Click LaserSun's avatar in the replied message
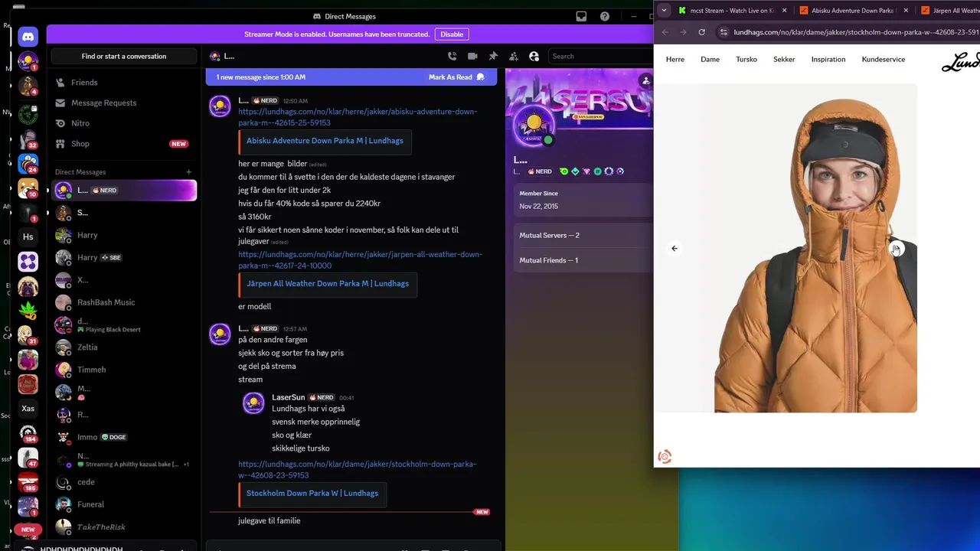The width and height of the screenshot is (980, 551). [253, 403]
